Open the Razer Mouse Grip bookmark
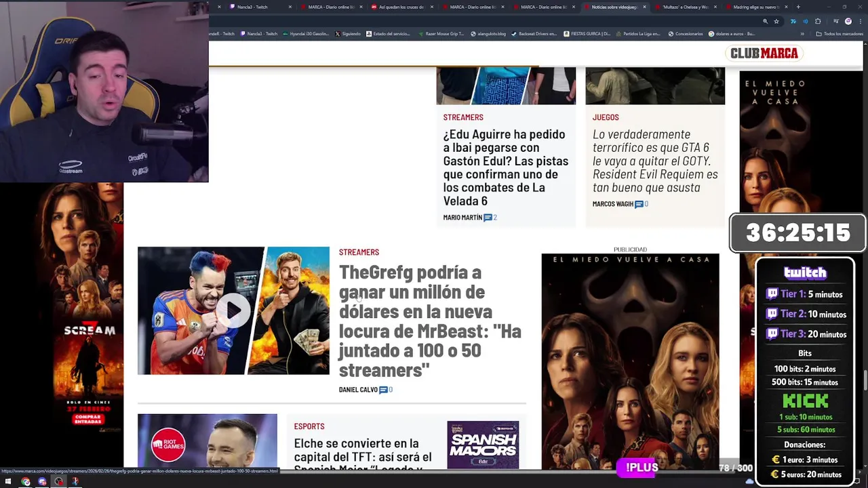Viewport: 868px width, 488px height. 441,33
